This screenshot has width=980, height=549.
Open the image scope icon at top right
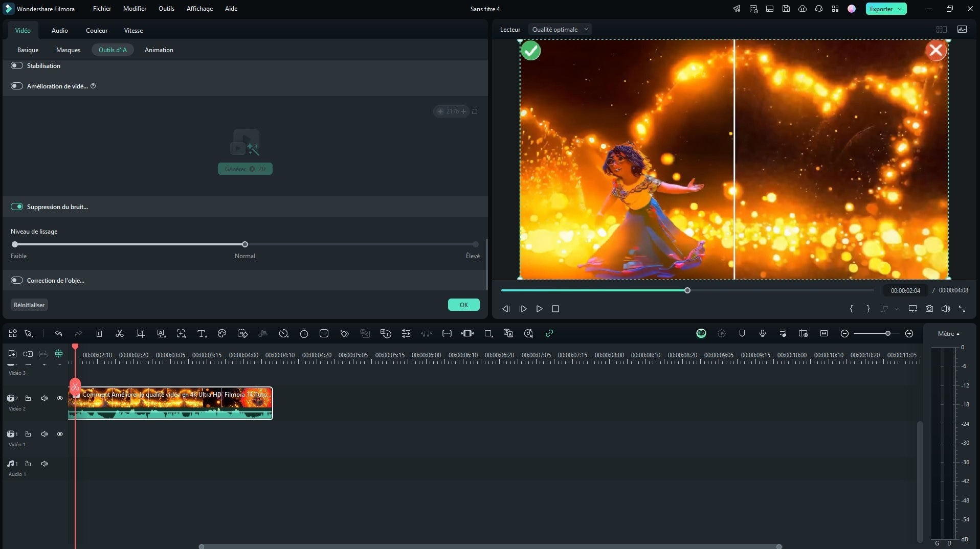(962, 30)
